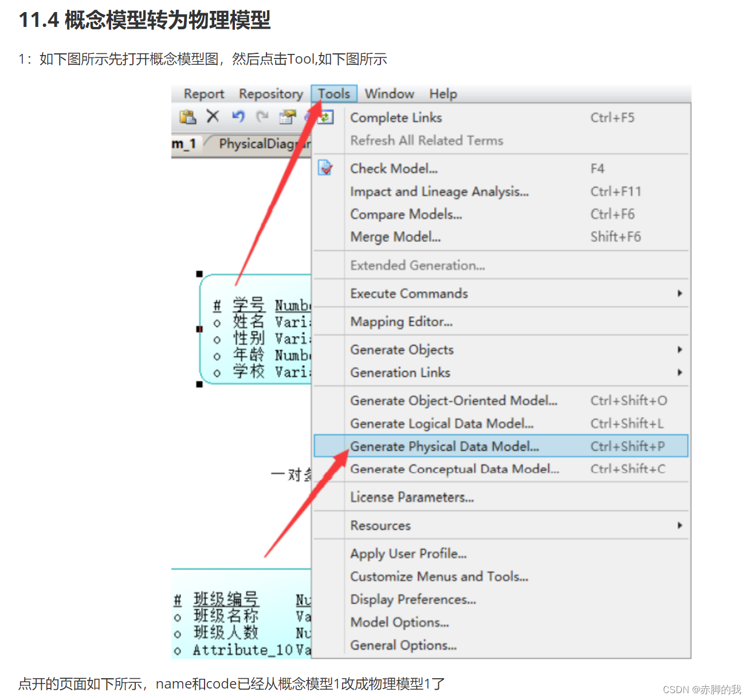The image size is (750, 700).
Task: Open Model Options...
Action: [x=500, y=623]
